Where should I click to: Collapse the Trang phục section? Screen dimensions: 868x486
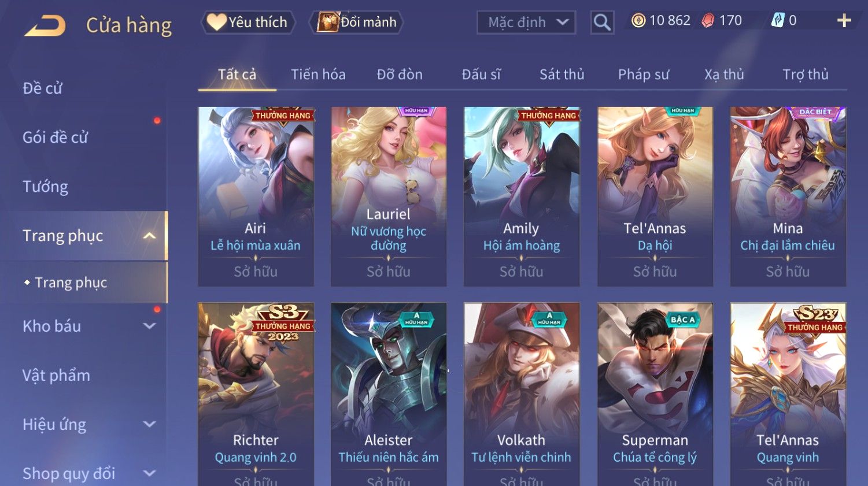(150, 236)
